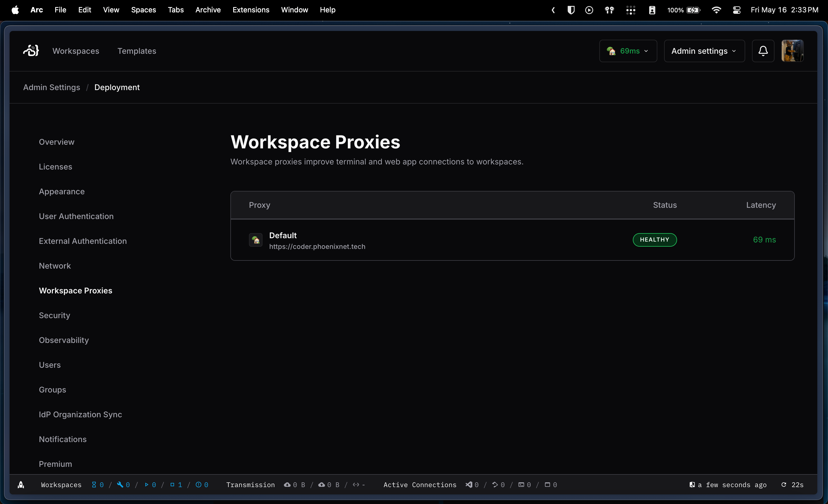Select User Authentication in sidebar
This screenshot has height=504, width=828.
(x=76, y=216)
